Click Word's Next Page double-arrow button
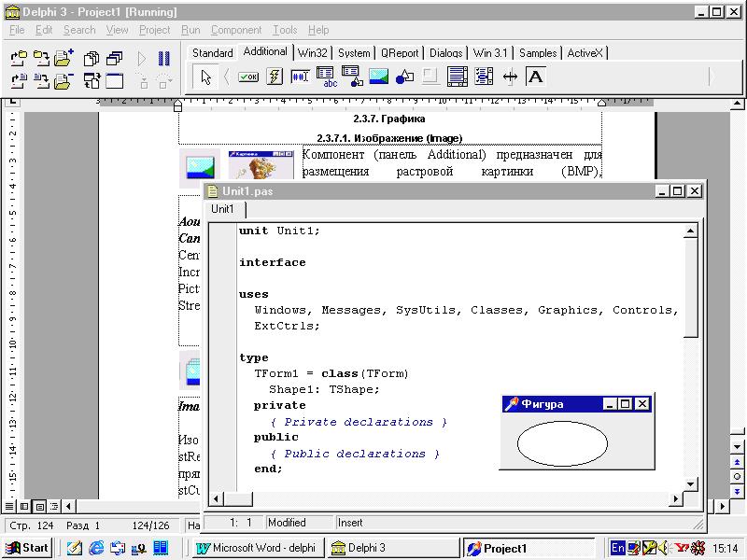Screen dimensions: 747x560 [x=737, y=491]
